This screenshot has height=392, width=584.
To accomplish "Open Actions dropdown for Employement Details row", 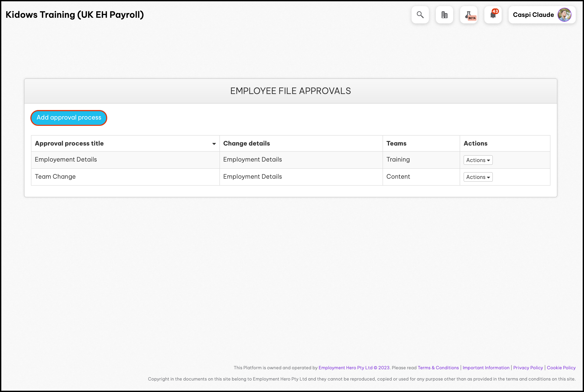I will point(478,160).
